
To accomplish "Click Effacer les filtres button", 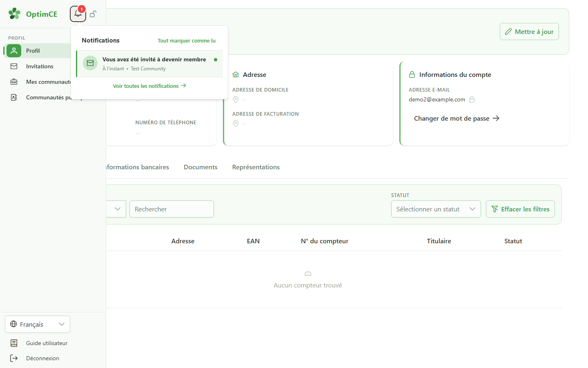I will (x=520, y=209).
